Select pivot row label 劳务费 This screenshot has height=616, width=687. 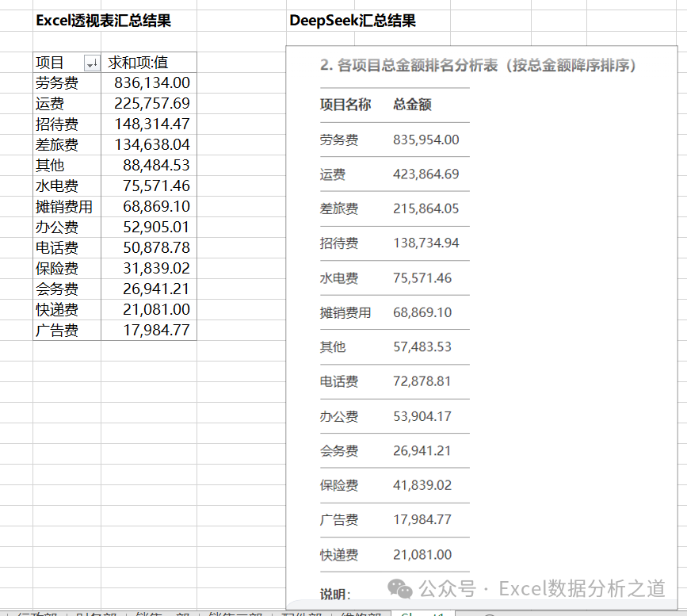[67, 83]
